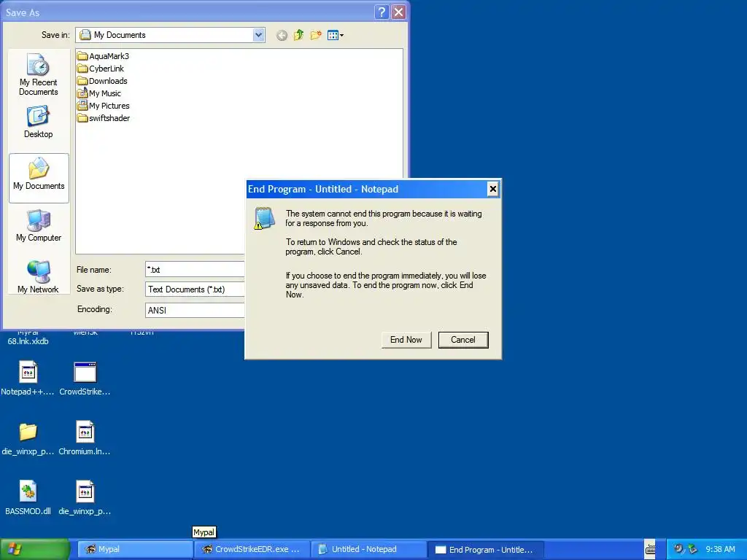Expand the Save in location dropdown

tap(258, 35)
